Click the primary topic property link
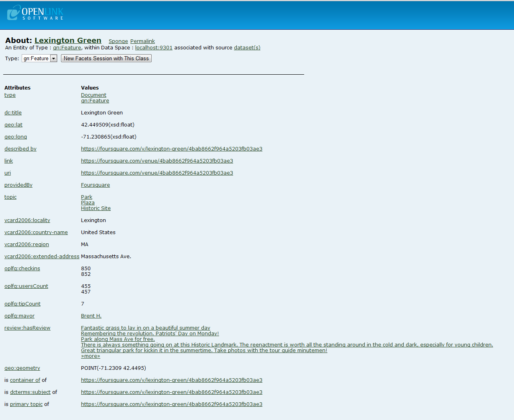Viewport: 514px width, 420px height. (x=26, y=404)
